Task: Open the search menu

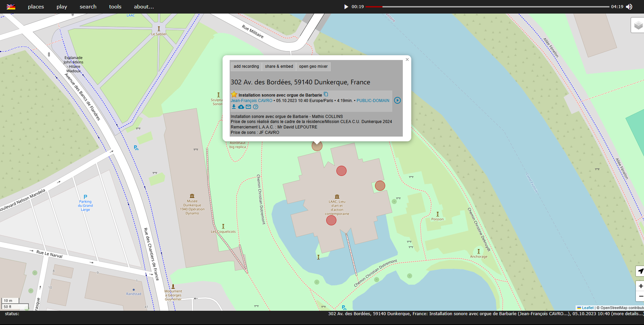Action: (x=88, y=7)
